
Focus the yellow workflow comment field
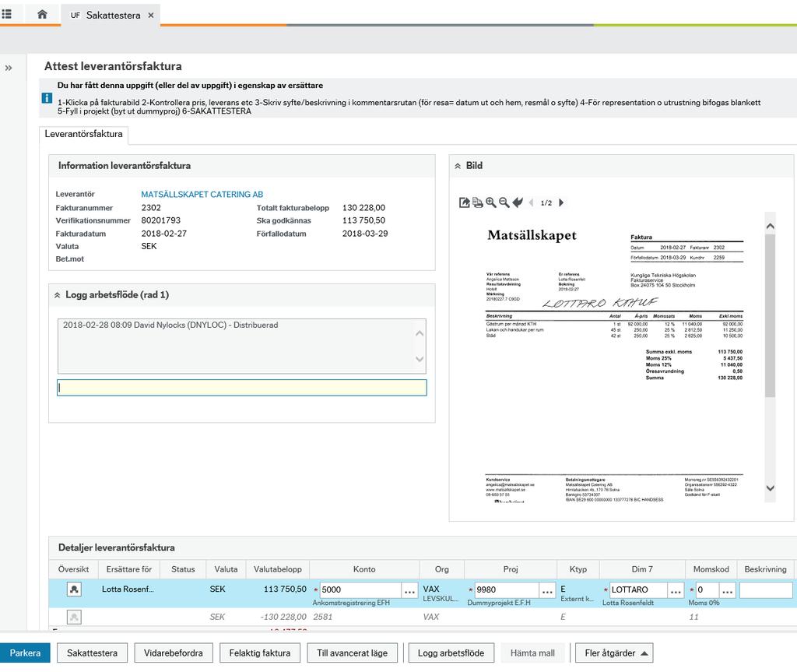242,388
